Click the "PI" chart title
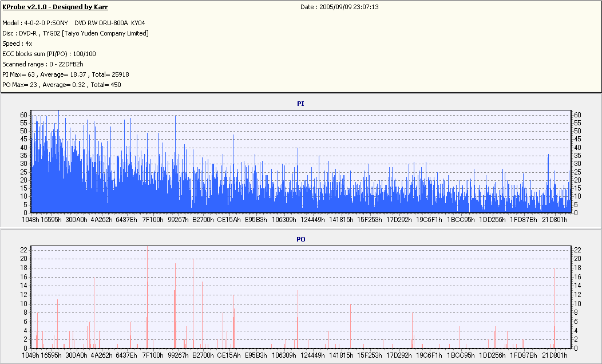Image resolution: width=602 pixels, height=364 pixels. click(300, 104)
